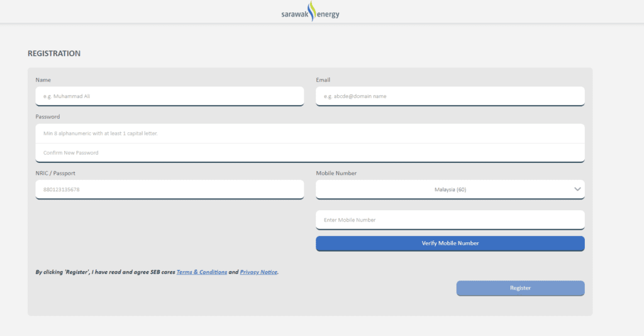This screenshot has height=336, width=644.
Task: Click the Sarawak Energy logo
Action: 311,11
